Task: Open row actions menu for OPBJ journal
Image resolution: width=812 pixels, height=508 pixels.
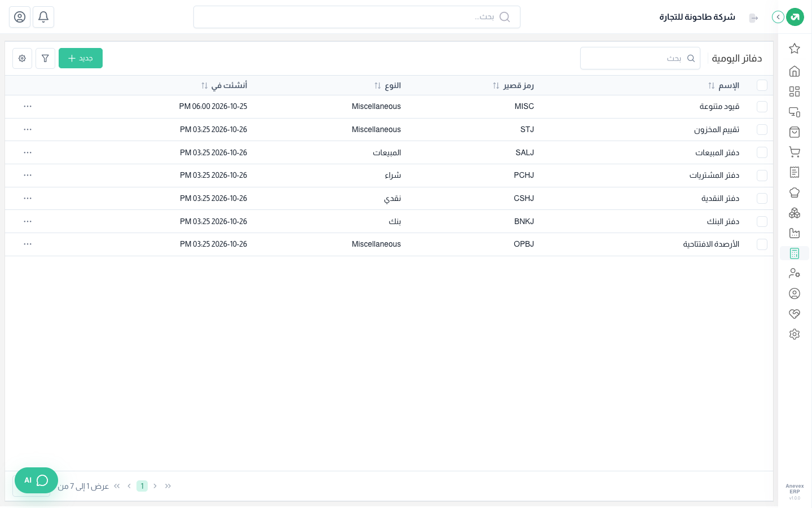Action: point(28,244)
